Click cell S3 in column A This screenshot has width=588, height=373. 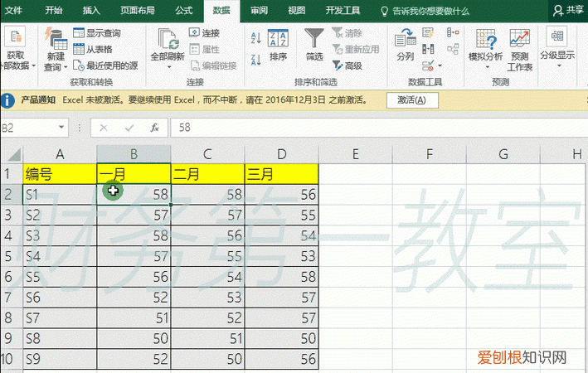(60, 235)
